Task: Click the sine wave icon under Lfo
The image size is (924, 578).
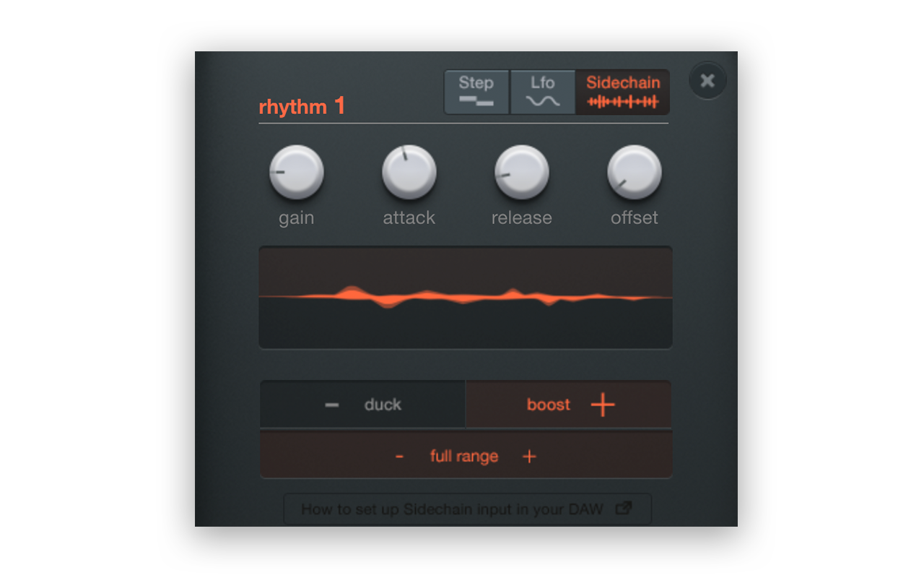Action: pyautogui.click(x=542, y=102)
